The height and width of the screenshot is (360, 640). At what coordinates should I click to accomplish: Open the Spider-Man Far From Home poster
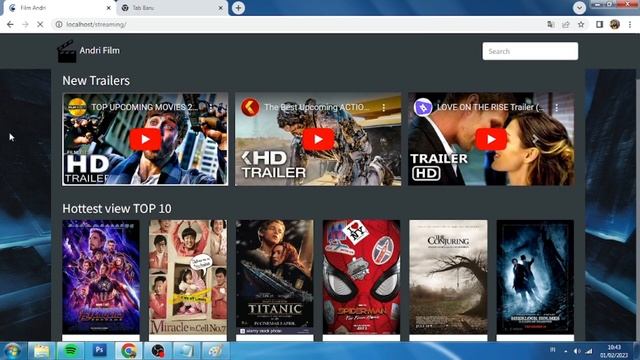pyautogui.click(x=361, y=277)
